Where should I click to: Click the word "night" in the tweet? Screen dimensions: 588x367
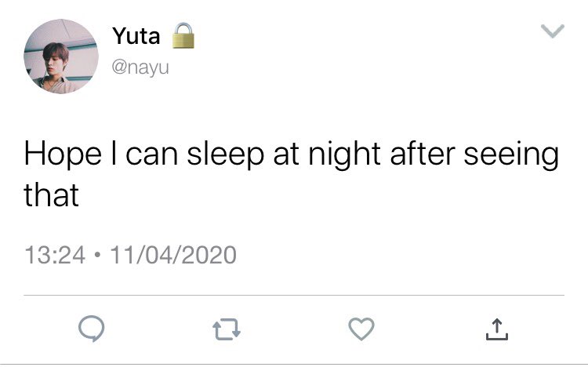tap(345, 154)
